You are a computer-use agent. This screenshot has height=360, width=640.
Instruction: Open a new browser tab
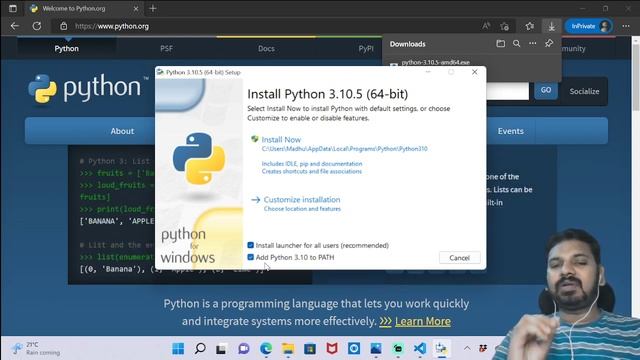tap(153, 8)
